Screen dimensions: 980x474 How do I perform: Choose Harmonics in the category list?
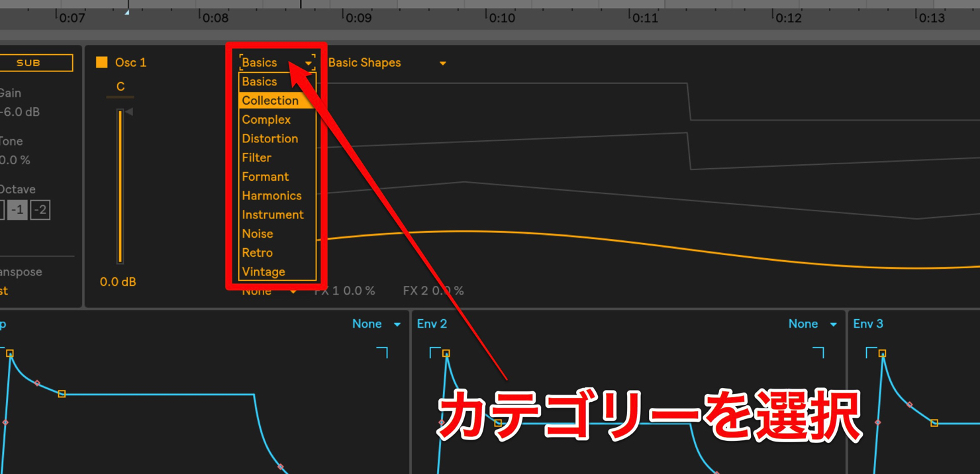pyautogui.click(x=277, y=196)
